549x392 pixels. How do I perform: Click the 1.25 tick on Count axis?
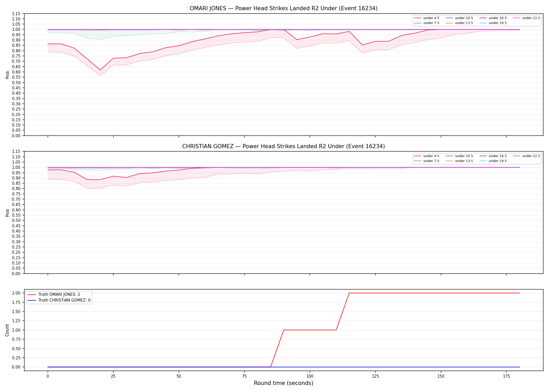[x=16, y=321]
